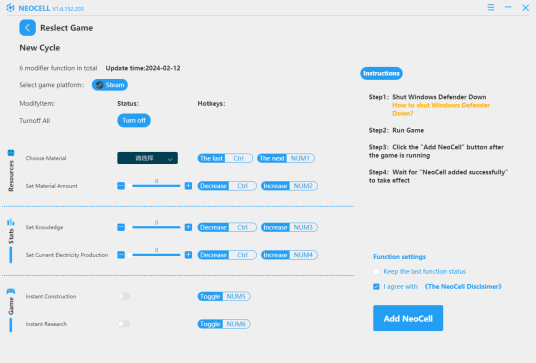Click minus for Set Material Amount
The image size is (536, 363).
(121, 186)
